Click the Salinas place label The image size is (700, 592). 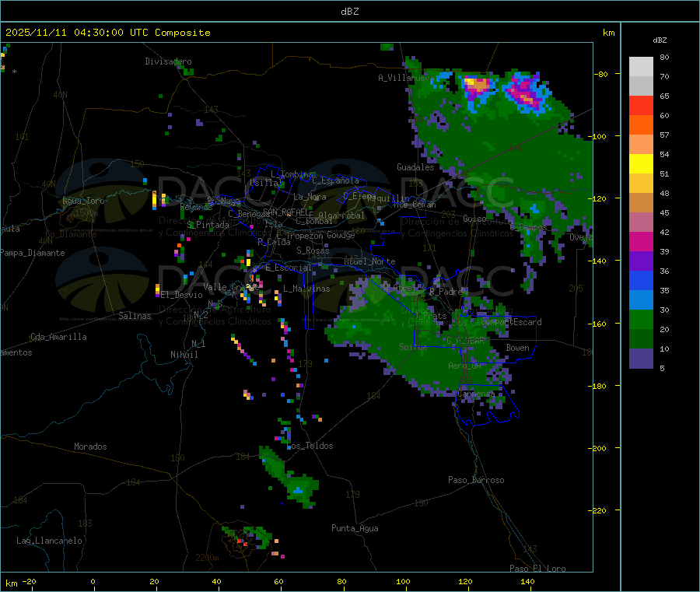(135, 316)
